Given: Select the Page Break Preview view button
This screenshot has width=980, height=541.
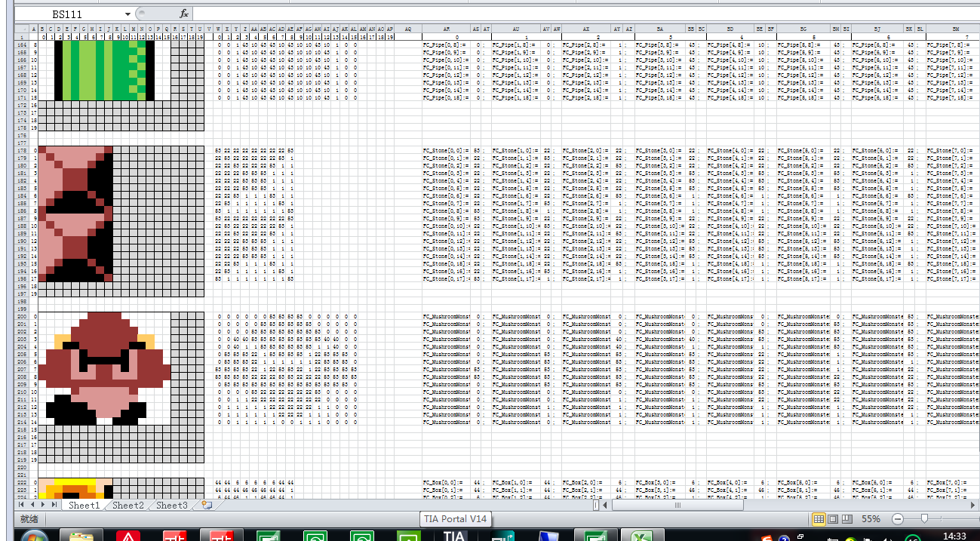Looking at the screenshot, I should coord(846,519).
